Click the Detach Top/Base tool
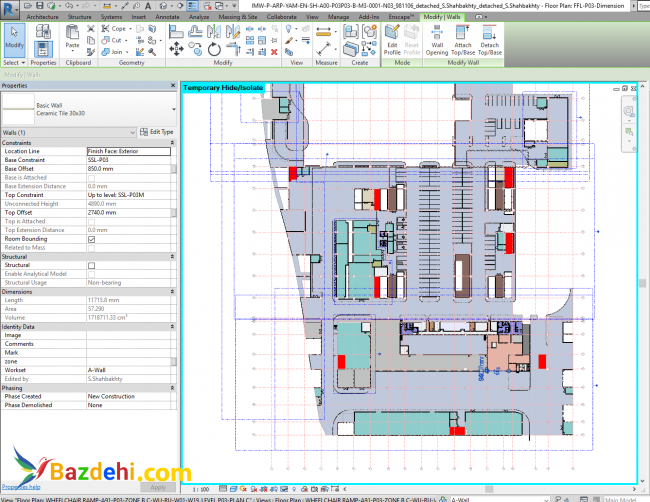The image size is (650, 502). (490, 38)
